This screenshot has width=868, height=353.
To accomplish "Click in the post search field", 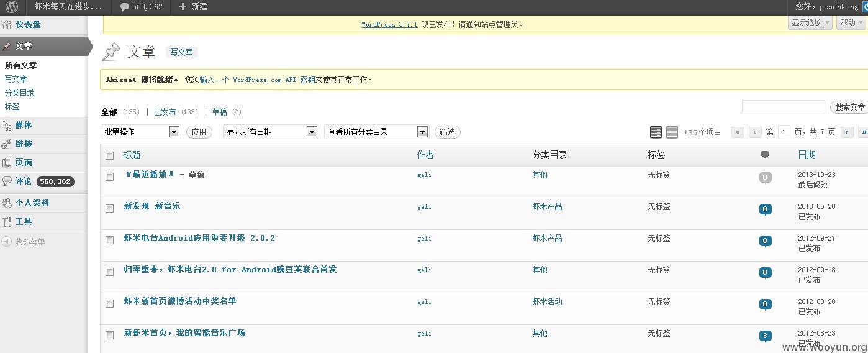I will [x=783, y=107].
